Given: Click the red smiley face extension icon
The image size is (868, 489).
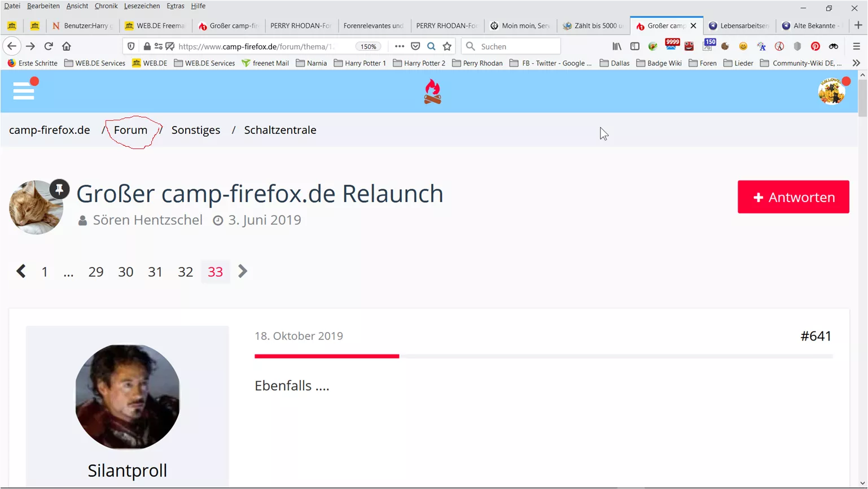Looking at the screenshot, I should (689, 46).
